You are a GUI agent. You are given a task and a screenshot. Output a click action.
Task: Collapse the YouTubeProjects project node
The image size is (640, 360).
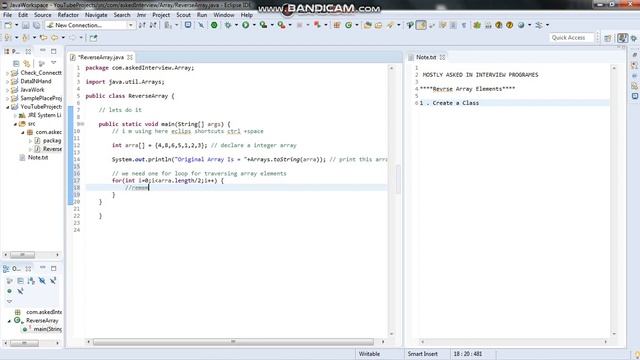(7, 107)
